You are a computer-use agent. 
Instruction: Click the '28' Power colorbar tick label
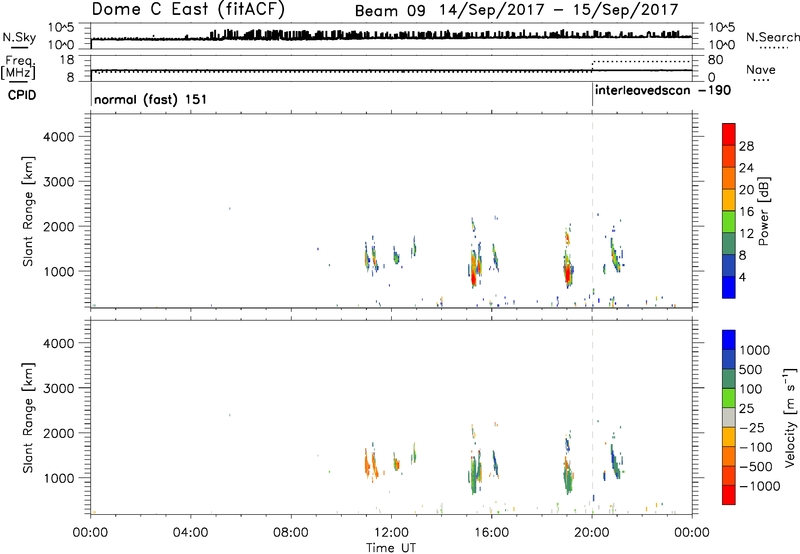point(746,146)
